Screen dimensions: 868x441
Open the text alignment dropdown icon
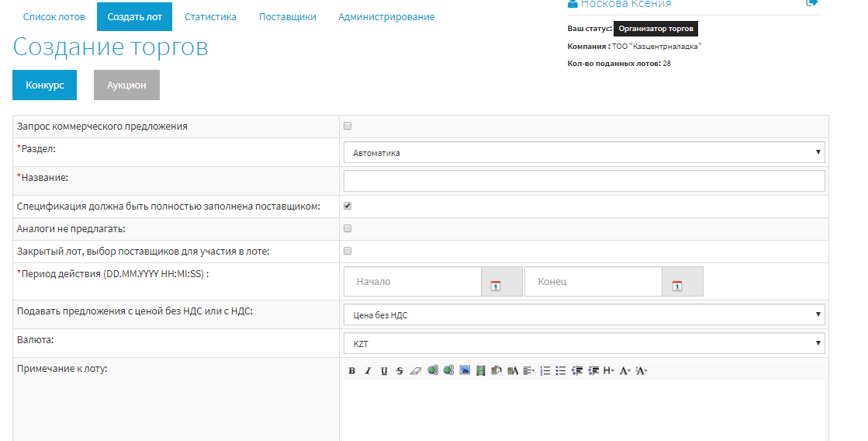[x=529, y=370]
